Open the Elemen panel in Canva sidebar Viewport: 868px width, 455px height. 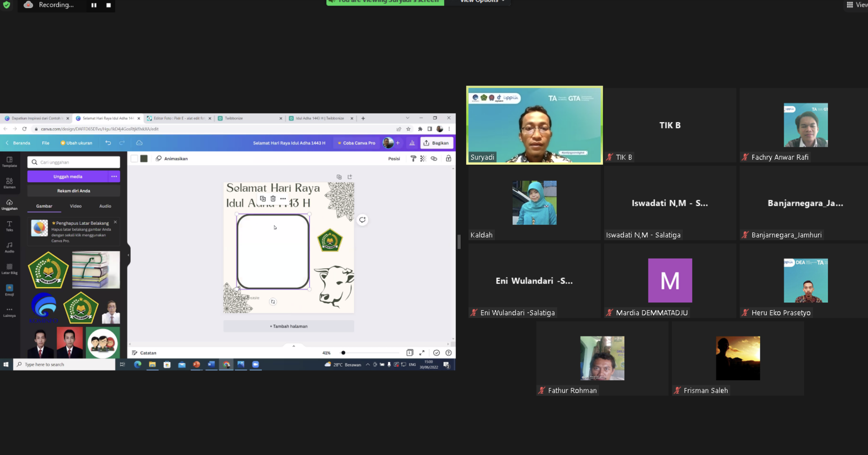(x=9, y=183)
